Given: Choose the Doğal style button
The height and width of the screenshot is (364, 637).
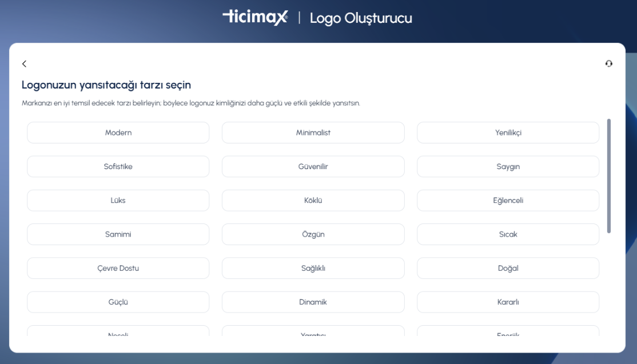Looking at the screenshot, I should coord(508,268).
